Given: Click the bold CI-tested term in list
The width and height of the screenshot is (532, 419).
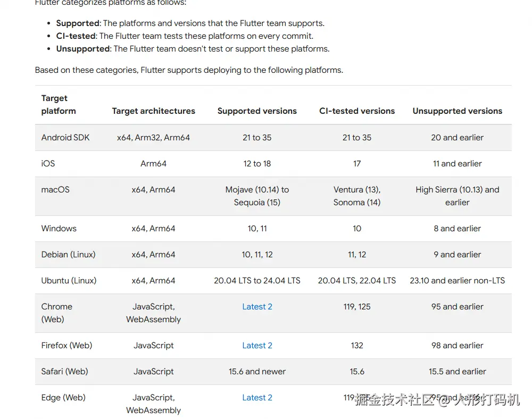Looking at the screenshot, I should [76, 36].
